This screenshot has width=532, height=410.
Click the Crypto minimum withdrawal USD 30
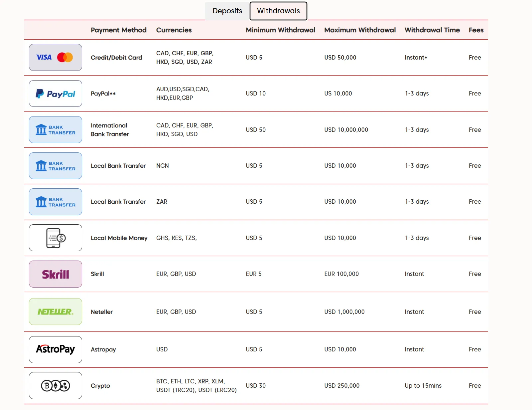[x=256, y=386]
